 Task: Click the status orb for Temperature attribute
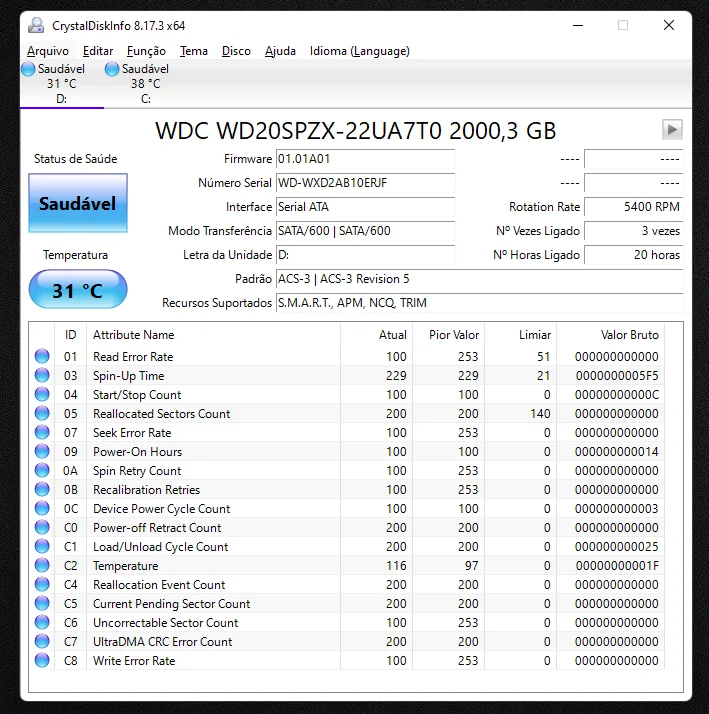point(42,565)
